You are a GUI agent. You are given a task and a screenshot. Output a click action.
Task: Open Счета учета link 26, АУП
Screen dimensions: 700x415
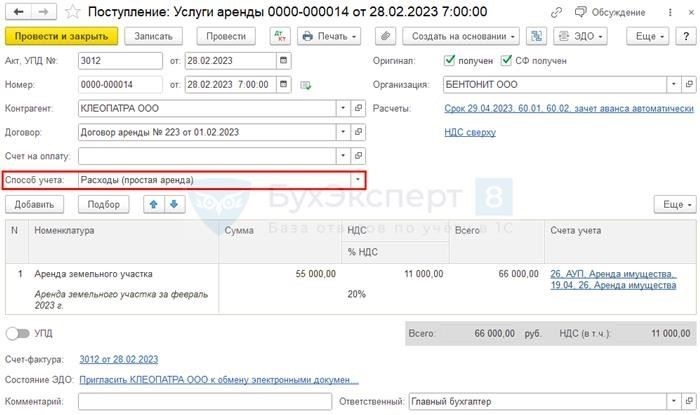pyautogui.click(x=613, y=279)
